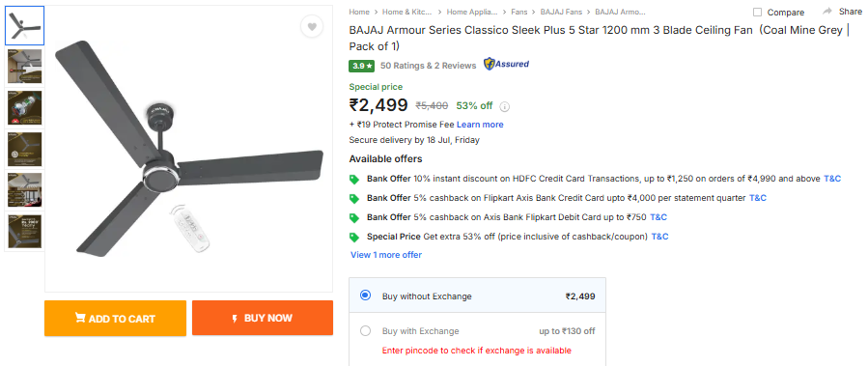Add product to wishlist with heart icon

(x=312, y=27)
